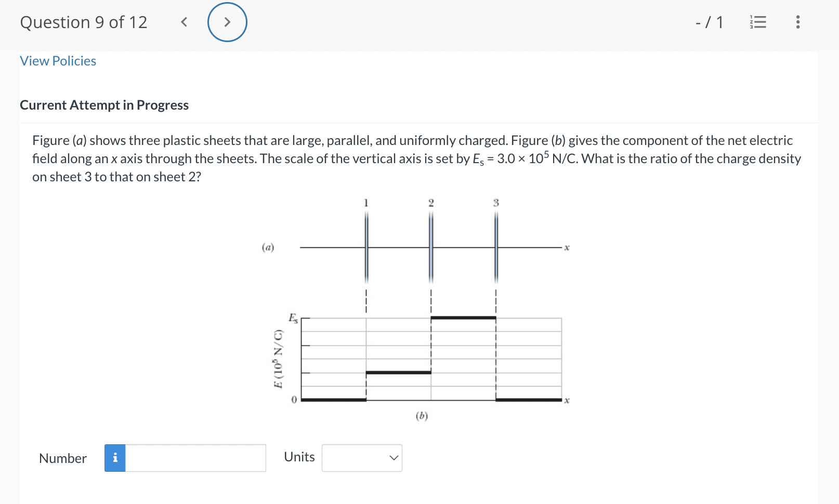Click the info icon beside the Number field
Screen dimensions: 839x504
(115, 458)
